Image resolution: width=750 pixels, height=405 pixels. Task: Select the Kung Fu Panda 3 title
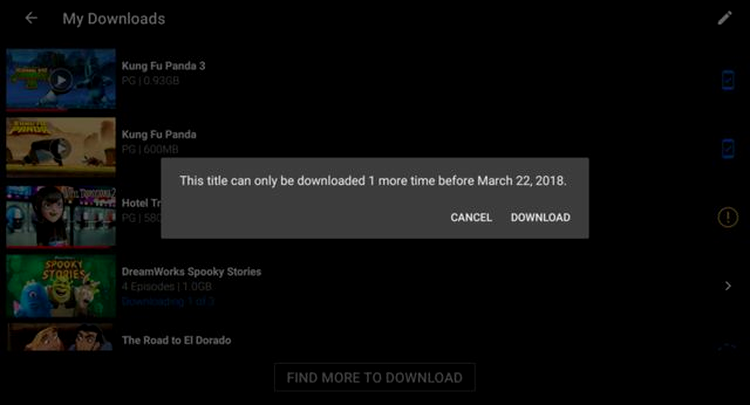pyautogui.click(x=164, y=66)
